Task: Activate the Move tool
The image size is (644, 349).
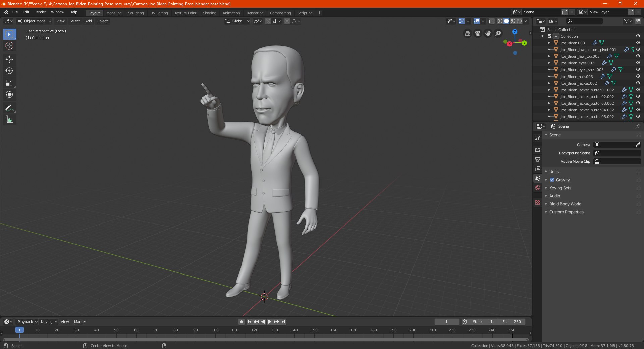Action: [9, 59]
